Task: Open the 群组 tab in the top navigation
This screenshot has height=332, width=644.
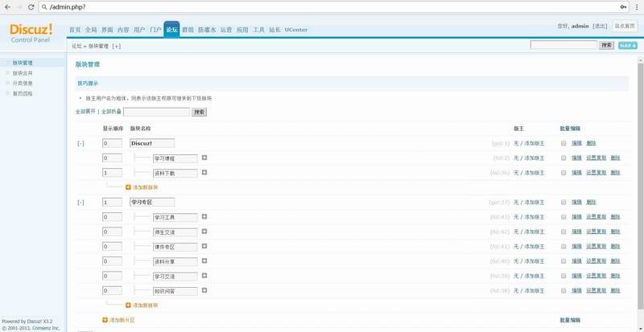Action: [188, 30]
